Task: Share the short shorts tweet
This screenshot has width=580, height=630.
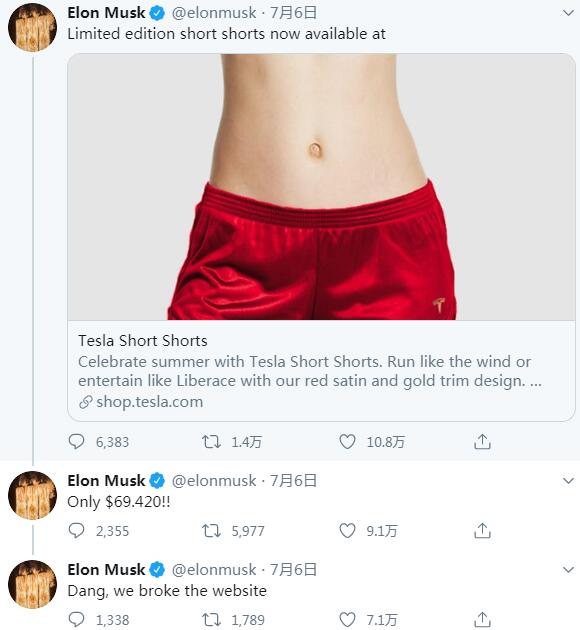Action: coord(482,441)
